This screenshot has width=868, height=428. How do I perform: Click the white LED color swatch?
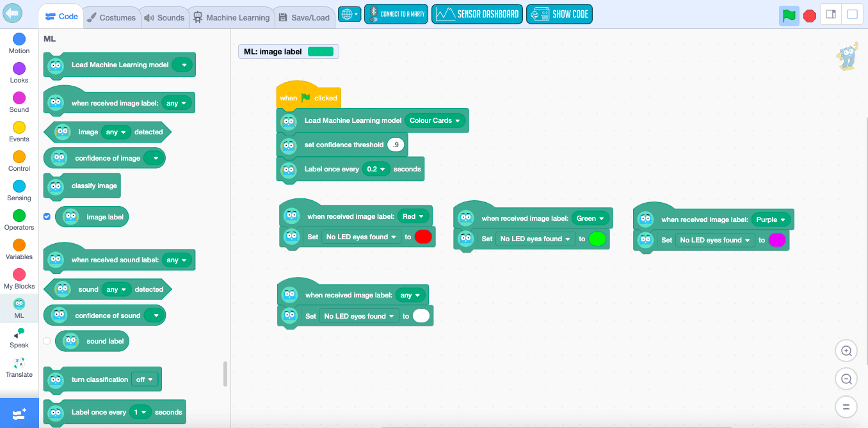421,316
